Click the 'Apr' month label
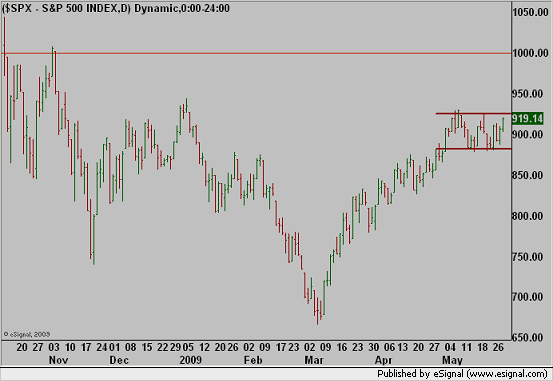 pyautogui.click(x=383, y=360)
